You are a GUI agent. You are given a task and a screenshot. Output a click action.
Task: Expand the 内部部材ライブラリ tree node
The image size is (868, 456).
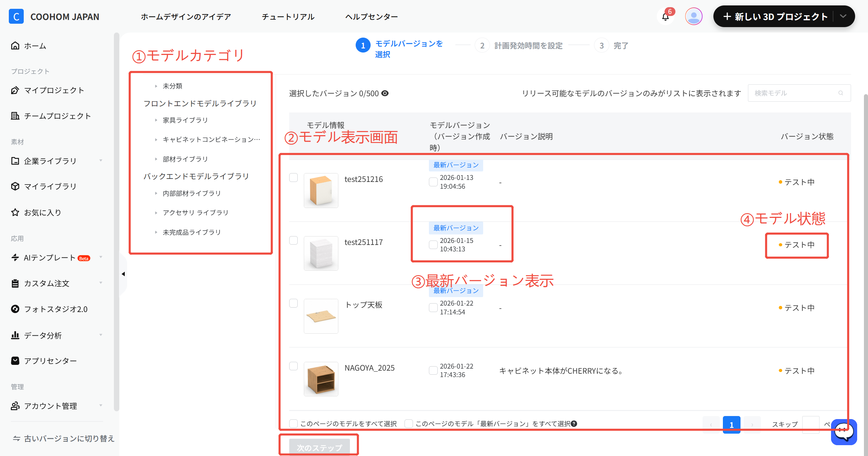pyautogui.click(x=156, y=193)
